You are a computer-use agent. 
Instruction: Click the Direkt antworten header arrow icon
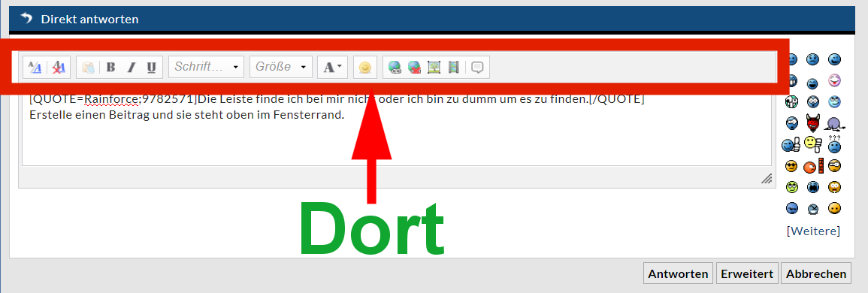pos(26,19)
